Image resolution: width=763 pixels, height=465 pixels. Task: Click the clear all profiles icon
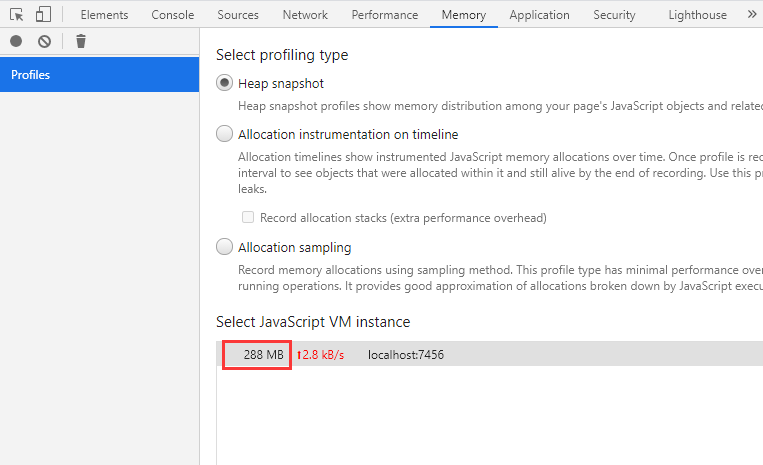point(44,41)
